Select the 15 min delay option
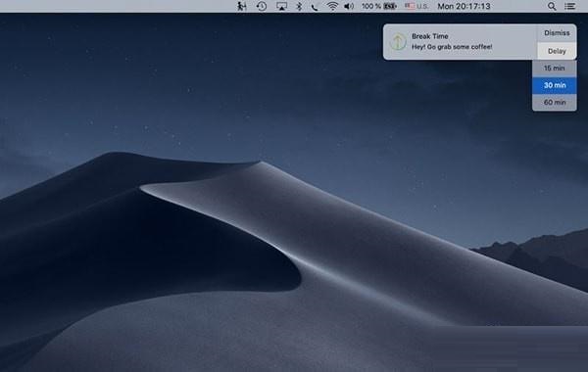This screenshot has height=372, width=588. pos(555,69)
